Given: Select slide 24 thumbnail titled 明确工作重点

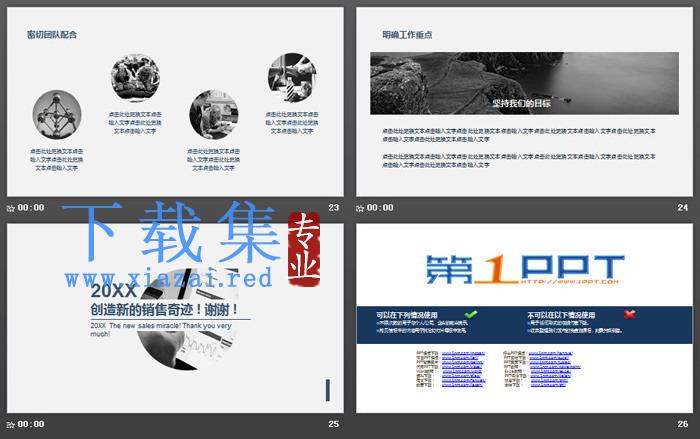Looking at the screenshot, I should pyautogui.click(x=524, y=101).
